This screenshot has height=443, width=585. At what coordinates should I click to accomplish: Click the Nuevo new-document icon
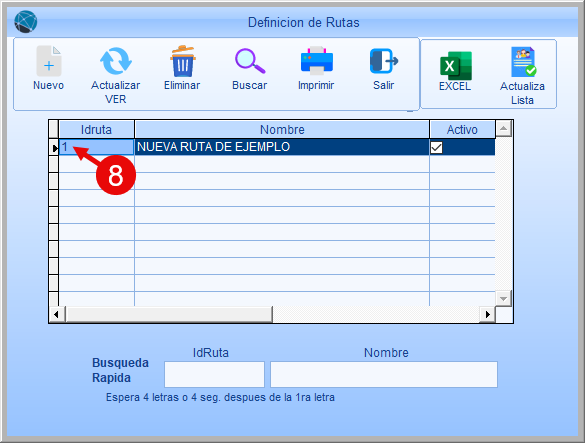[49, 61]
